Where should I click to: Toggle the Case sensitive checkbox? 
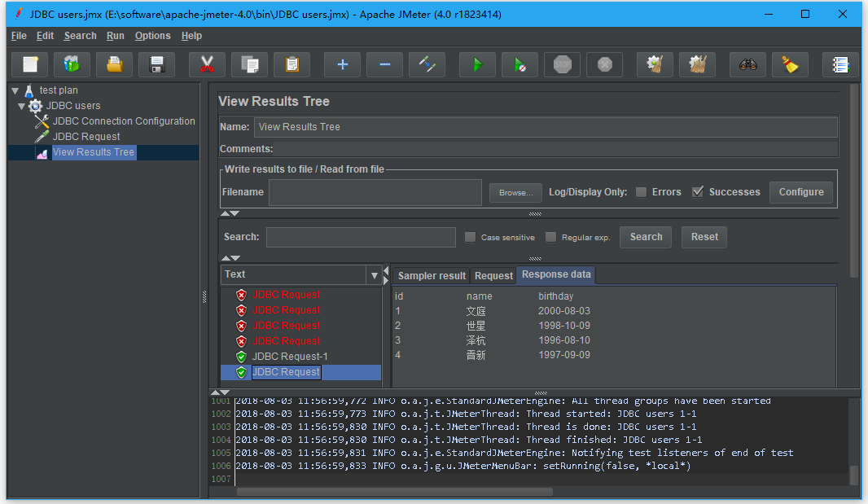[470, 237]
